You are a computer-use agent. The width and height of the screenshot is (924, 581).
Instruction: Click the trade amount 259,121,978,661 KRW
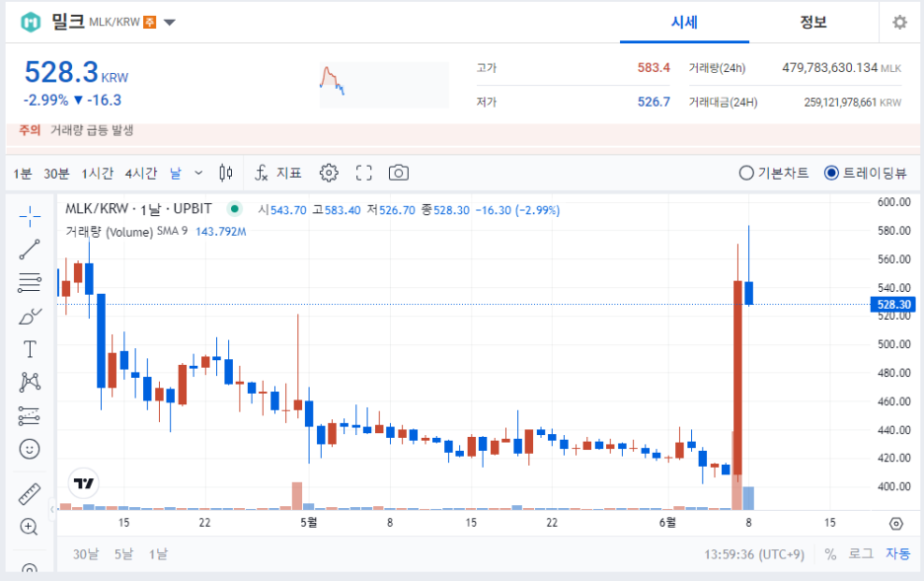point(852,102)
